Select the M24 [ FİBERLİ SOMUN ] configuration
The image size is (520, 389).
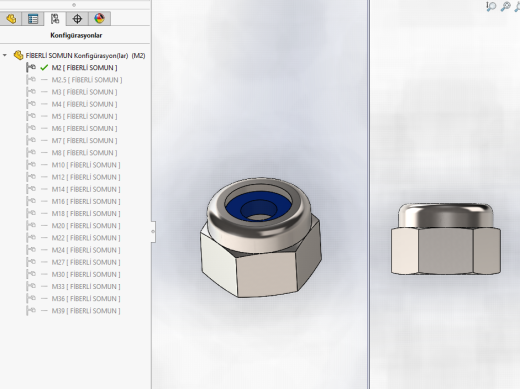[x=86, y=250]
